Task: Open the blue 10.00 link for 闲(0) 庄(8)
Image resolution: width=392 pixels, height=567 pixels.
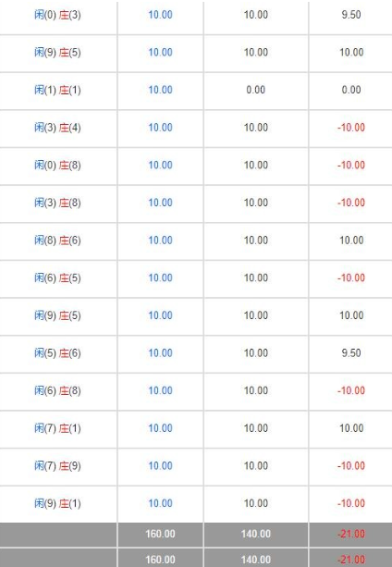Action: point(160,166)
